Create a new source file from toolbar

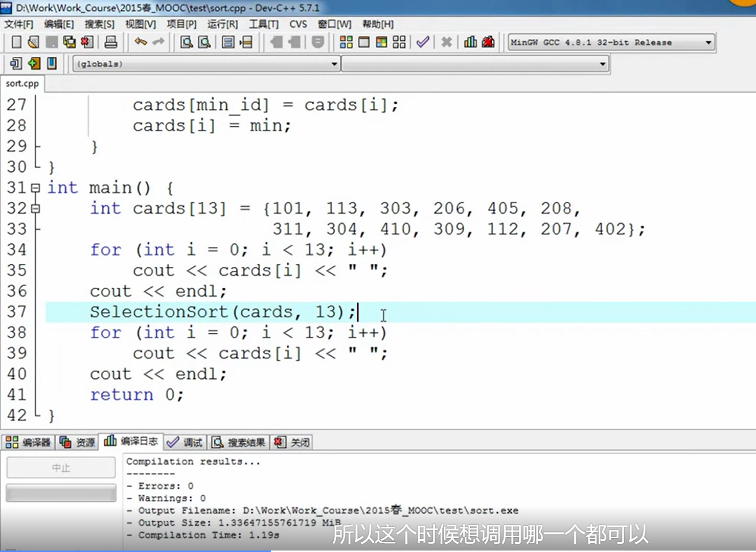pos(16,42)
